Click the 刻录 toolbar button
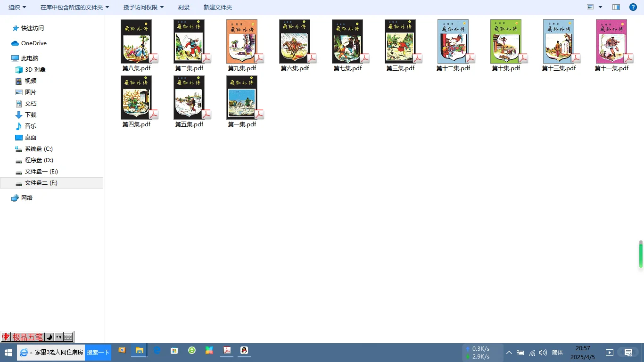 184,8
